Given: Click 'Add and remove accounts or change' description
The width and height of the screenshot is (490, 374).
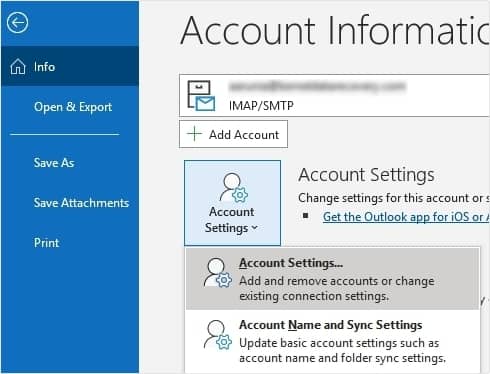Looking at the screenshot, I should pos(337,281).
